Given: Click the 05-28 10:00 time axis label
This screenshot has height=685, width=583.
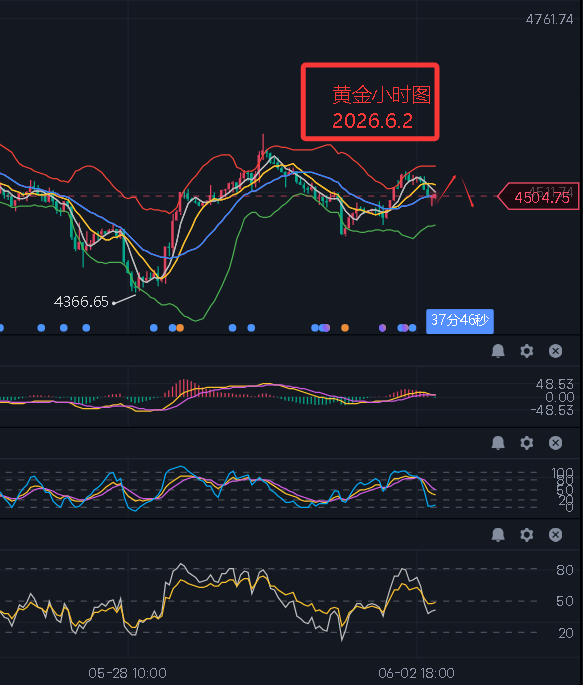Looking at the screenshot, I should (x=127, y=673).
